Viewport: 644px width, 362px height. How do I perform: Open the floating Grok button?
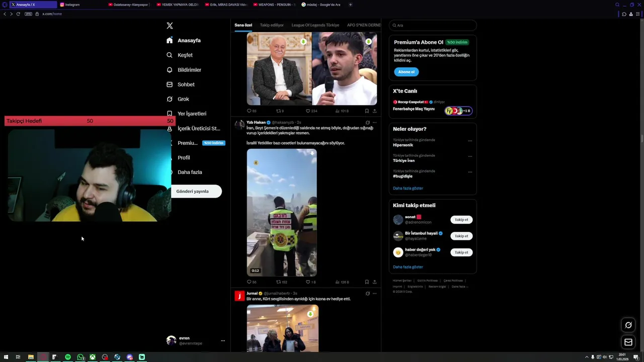pos(628,325)
